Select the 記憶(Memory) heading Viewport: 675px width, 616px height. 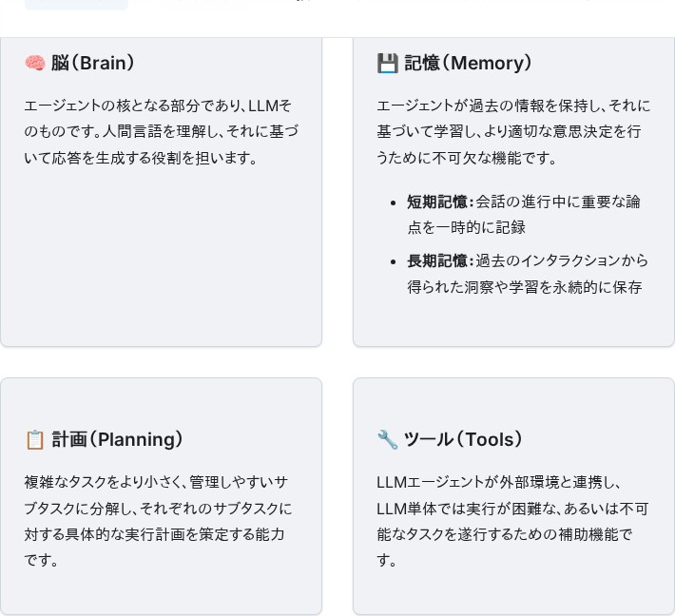click(x=468, y=63)
